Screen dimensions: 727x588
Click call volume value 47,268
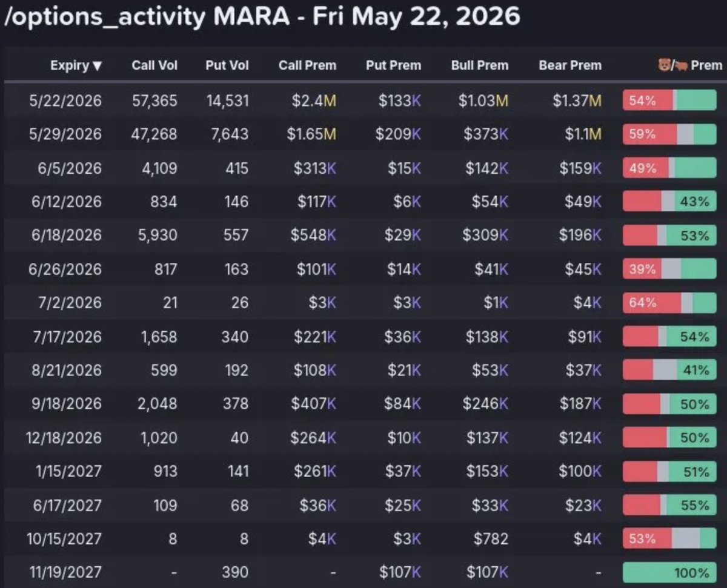pos(154,134)
